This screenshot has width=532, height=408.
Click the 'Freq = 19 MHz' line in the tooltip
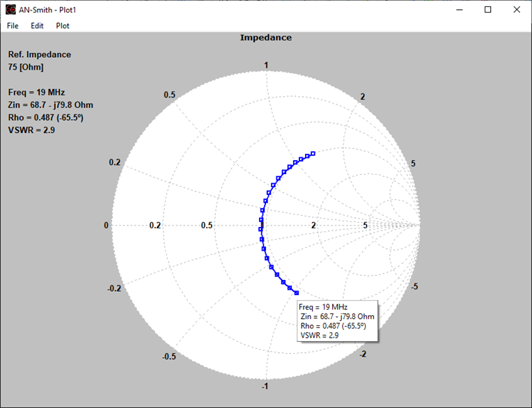click(323, 307)
